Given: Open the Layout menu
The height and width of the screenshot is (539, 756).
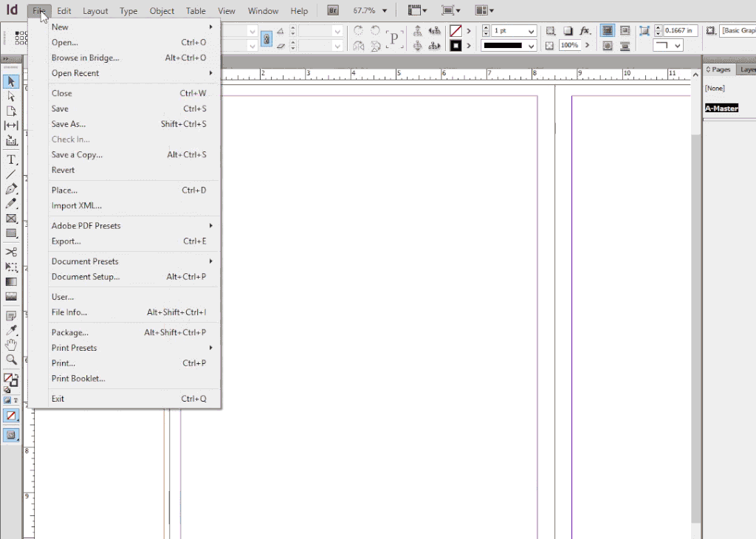Looking at the screenshot, I should tap(95, 10).
